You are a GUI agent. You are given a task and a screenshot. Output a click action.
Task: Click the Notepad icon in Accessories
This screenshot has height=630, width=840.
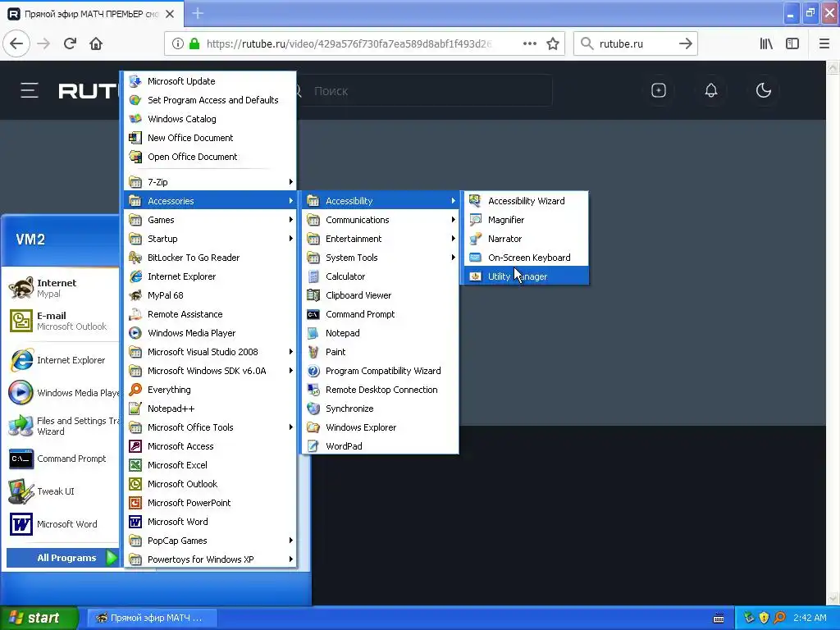coord(313,333)
